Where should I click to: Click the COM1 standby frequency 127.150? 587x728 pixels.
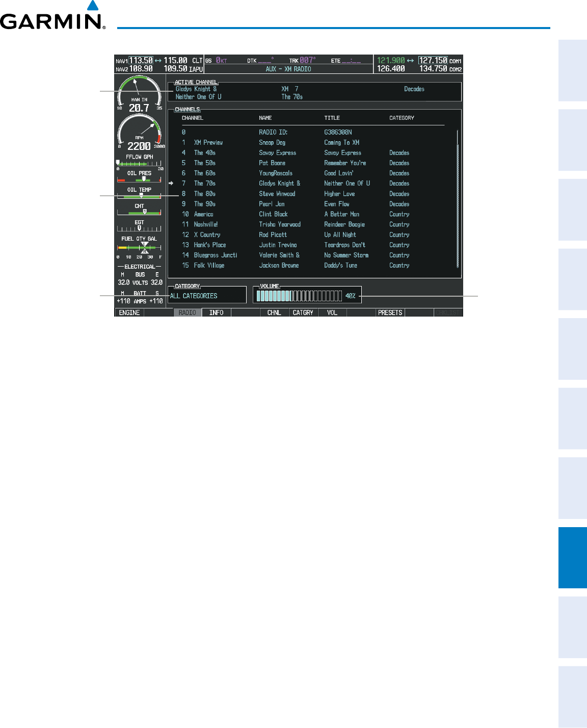click(x=433, y=60)
